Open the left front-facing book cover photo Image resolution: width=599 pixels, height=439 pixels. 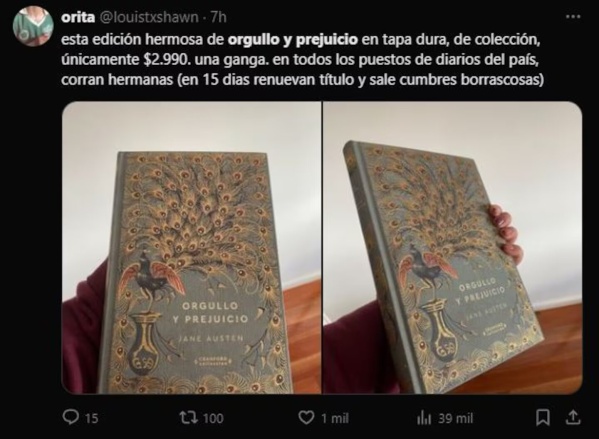pos(191,248)
